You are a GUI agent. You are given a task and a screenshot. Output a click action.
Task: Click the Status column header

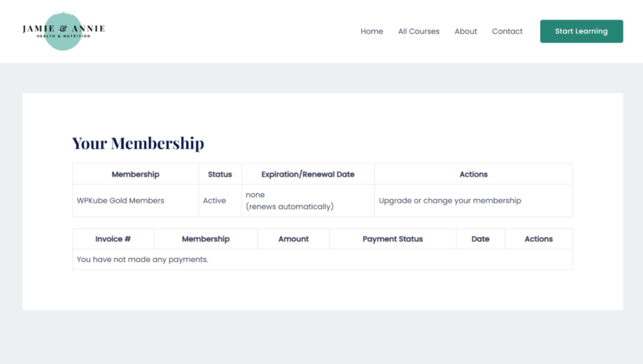point(220,174)
